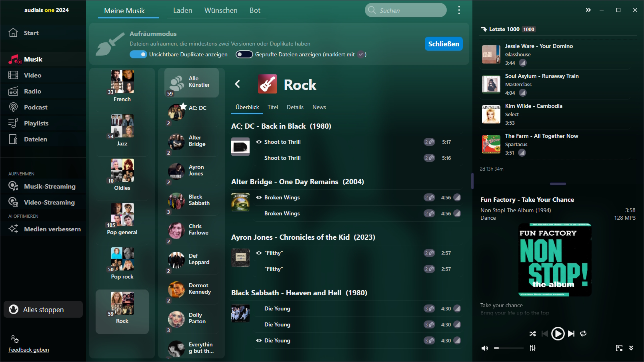Screen dimensions: 644x362
Task: Toggle Geprüfte Dateien anzeigen switch
Action: click(244, 54)
